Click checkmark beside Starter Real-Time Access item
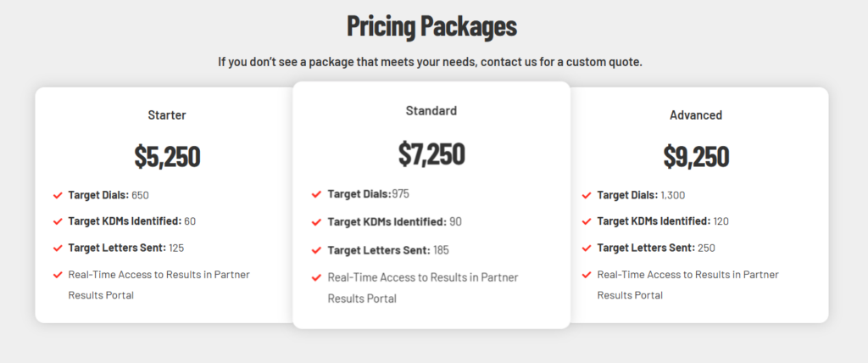Viewport: 868px width, 363px height. [58, 275]
